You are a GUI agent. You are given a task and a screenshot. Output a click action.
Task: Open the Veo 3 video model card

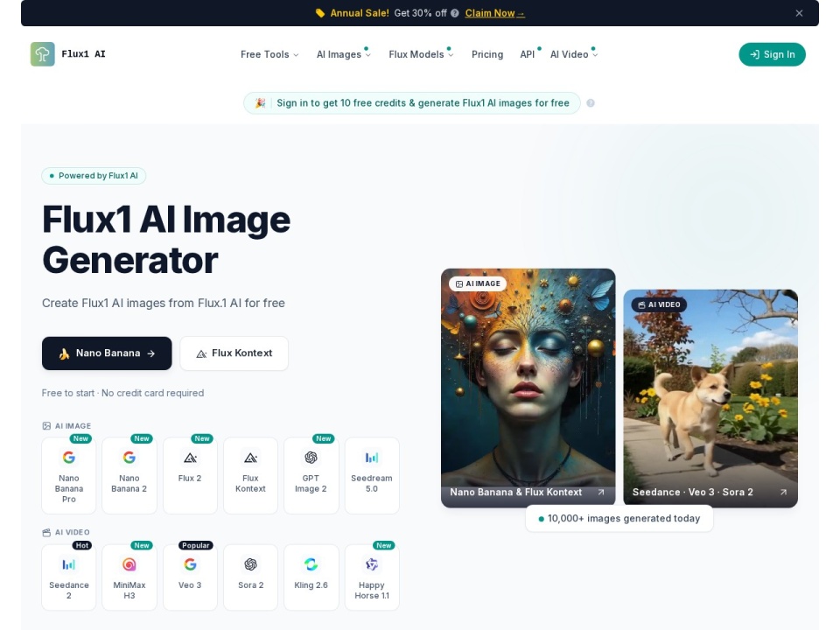click(x=190, y=577)
